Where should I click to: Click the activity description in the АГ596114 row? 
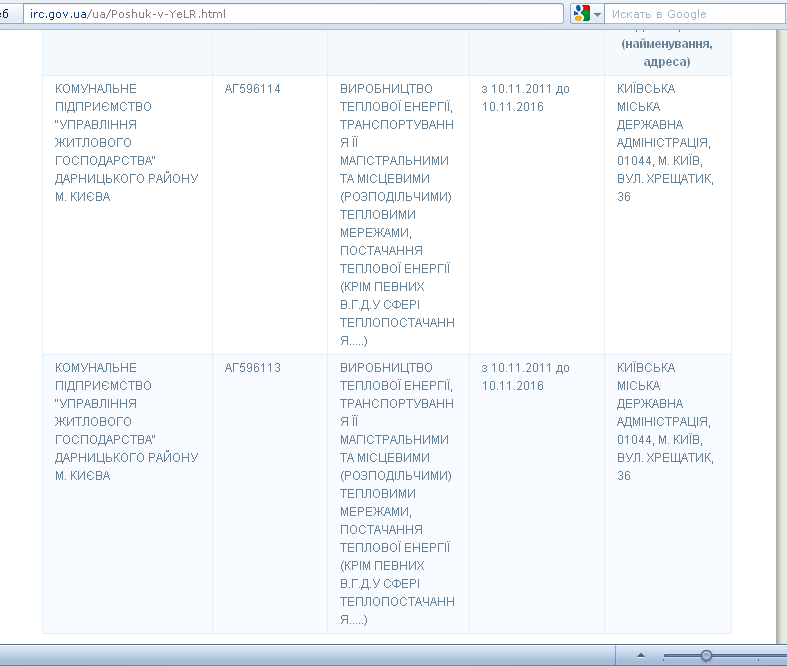click(x=397, y=215)
